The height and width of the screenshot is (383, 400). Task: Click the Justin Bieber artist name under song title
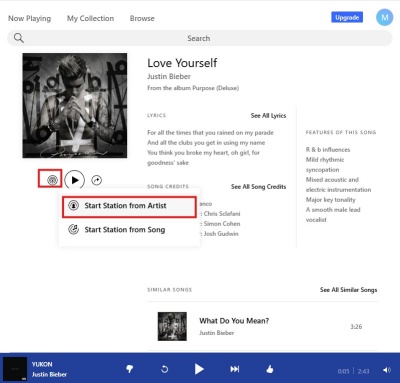169,76
